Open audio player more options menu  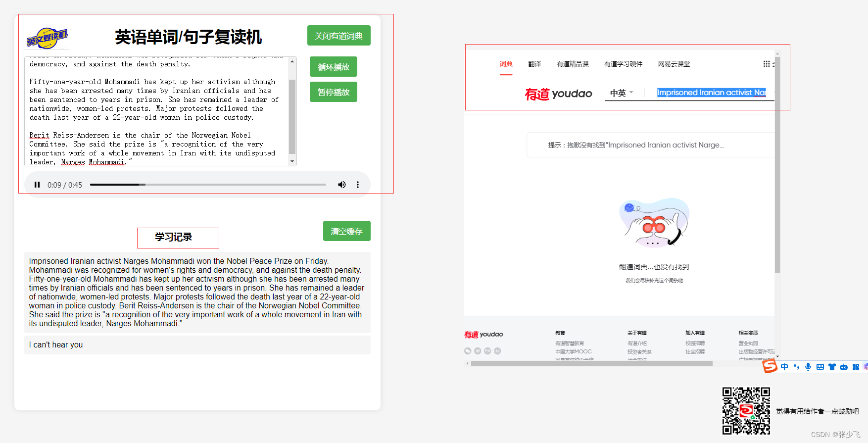(358, 185)
